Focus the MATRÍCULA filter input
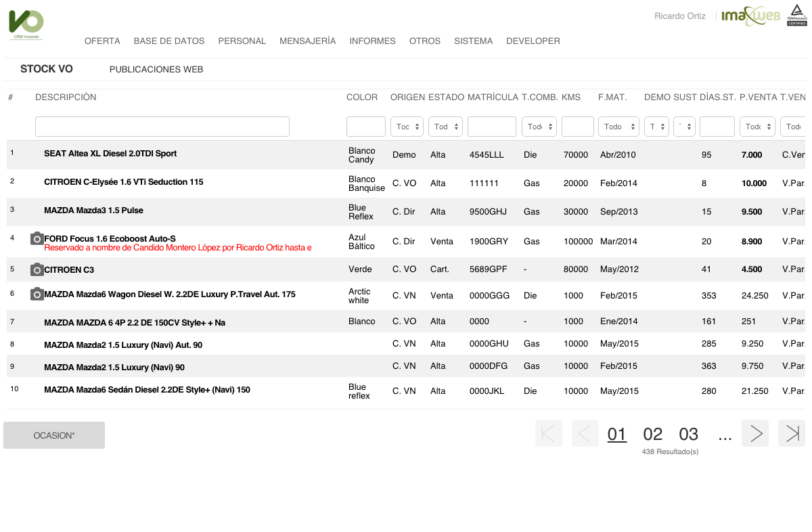This screenshot has width=812, height=532. tap(492, 127)
